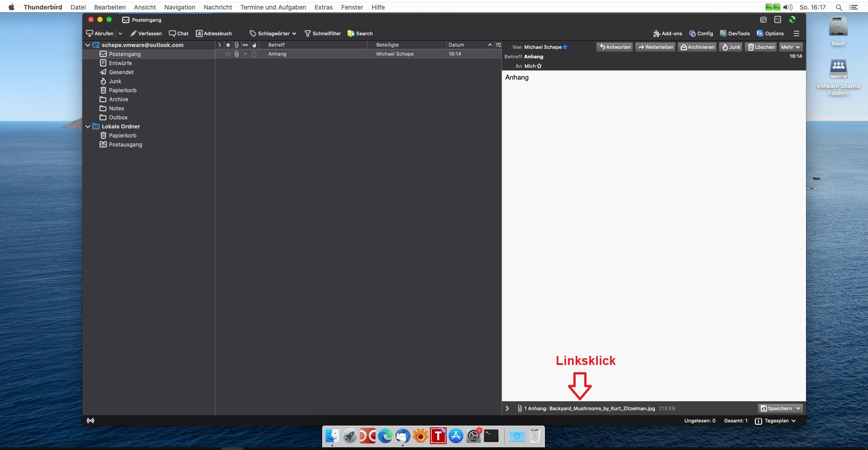Open the Config editor button

[x=701, y=33]
